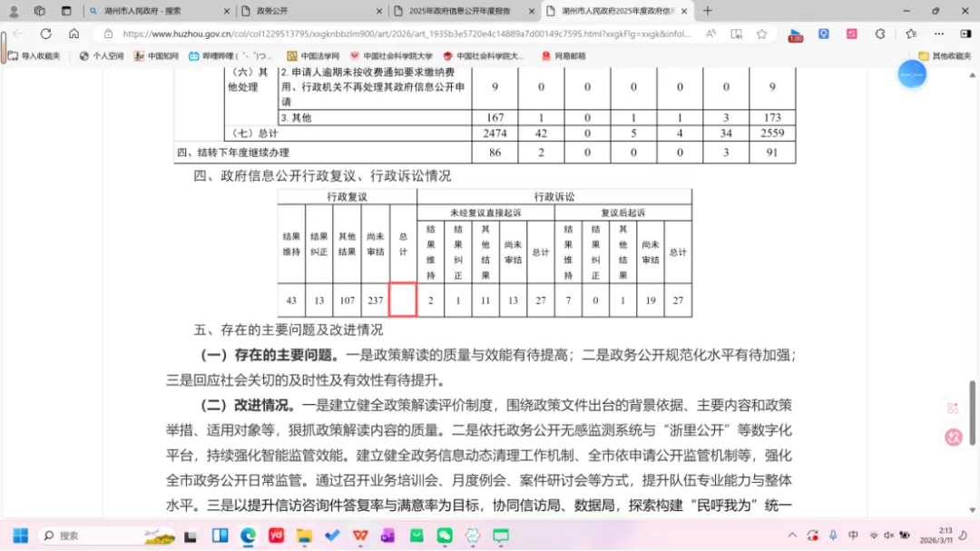Click the 四、结转下年度继续办理 row label
This screenshot has width=980, height=551.
[233, 153]
